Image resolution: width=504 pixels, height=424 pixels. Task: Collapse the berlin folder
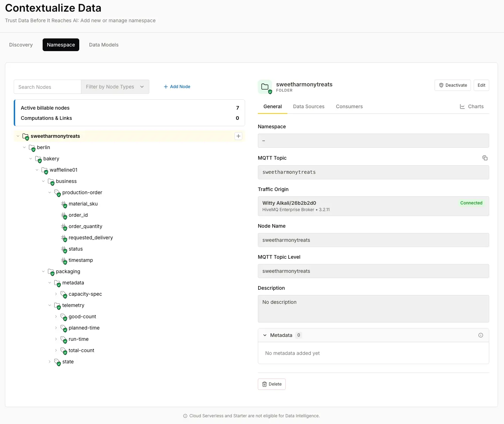(24, 147)
